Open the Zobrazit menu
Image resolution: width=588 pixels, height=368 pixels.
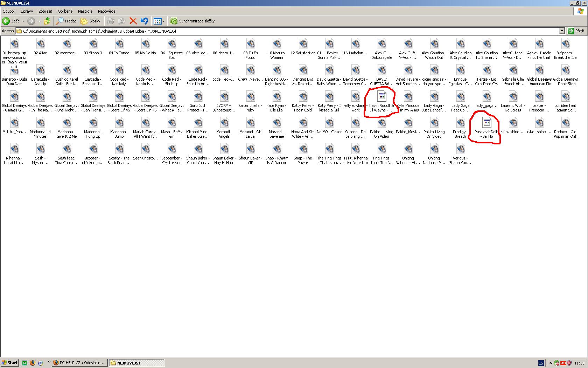coord(45,11)
